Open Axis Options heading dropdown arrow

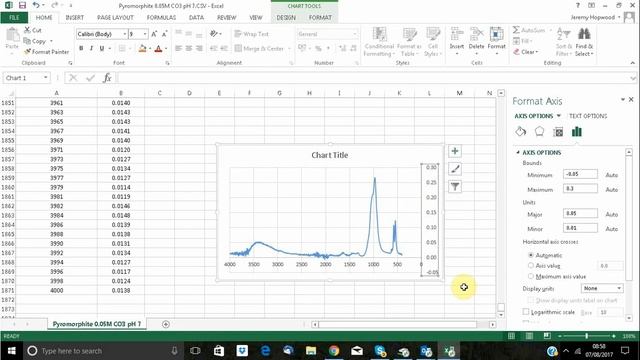pyautogui.click(x=559, y=116)
